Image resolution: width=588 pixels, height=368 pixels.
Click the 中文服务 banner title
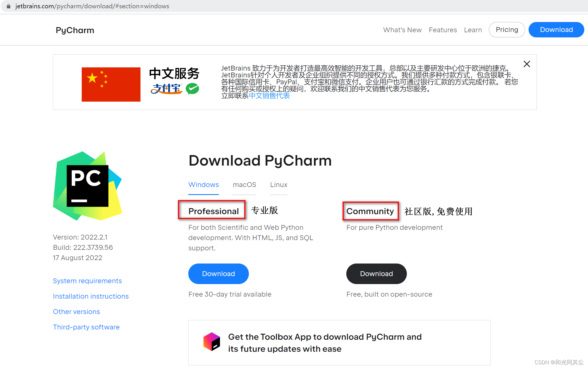174,73
